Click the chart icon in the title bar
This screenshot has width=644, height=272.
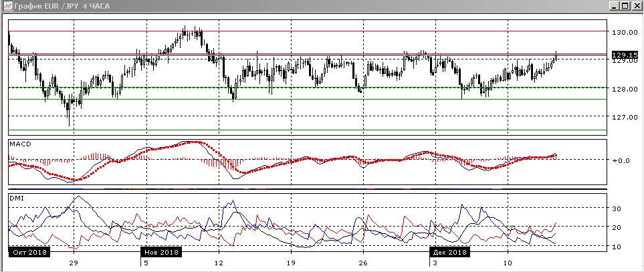(7, 6)
